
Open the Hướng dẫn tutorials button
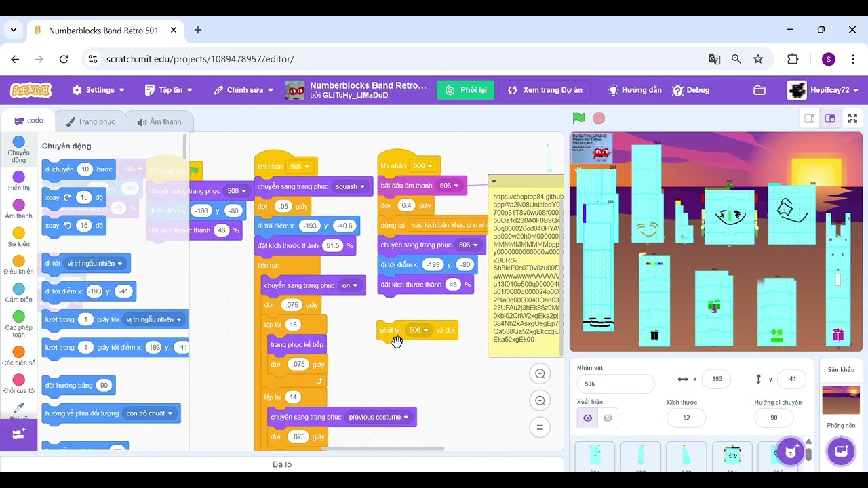point(634,90)
